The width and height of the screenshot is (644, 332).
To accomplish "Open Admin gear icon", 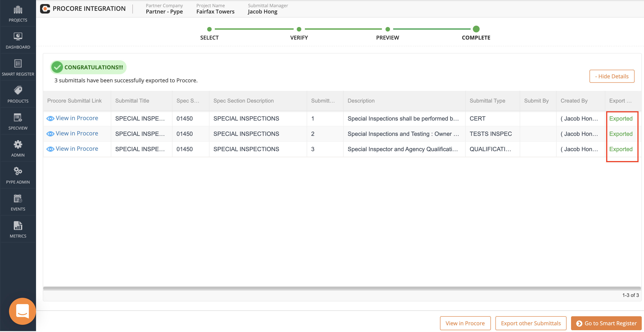I will (18, 145).
